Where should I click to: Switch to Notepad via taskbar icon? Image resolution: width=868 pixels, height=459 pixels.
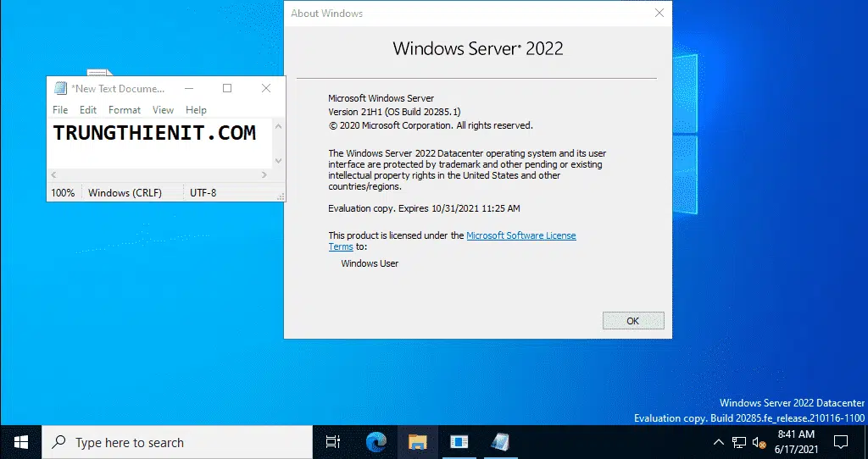point(500,441)
